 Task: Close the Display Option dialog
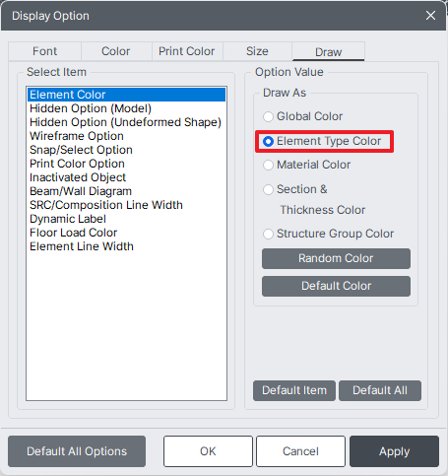coord(430,16)
